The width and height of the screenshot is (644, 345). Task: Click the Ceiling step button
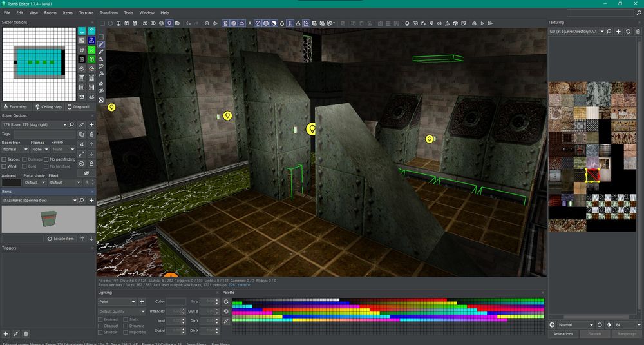[x=48, y=106]
